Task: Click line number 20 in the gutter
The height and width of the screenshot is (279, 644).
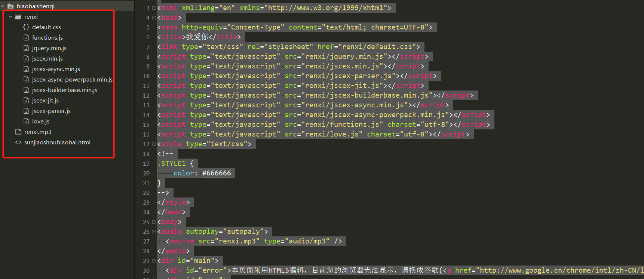Action: (146, 173)
